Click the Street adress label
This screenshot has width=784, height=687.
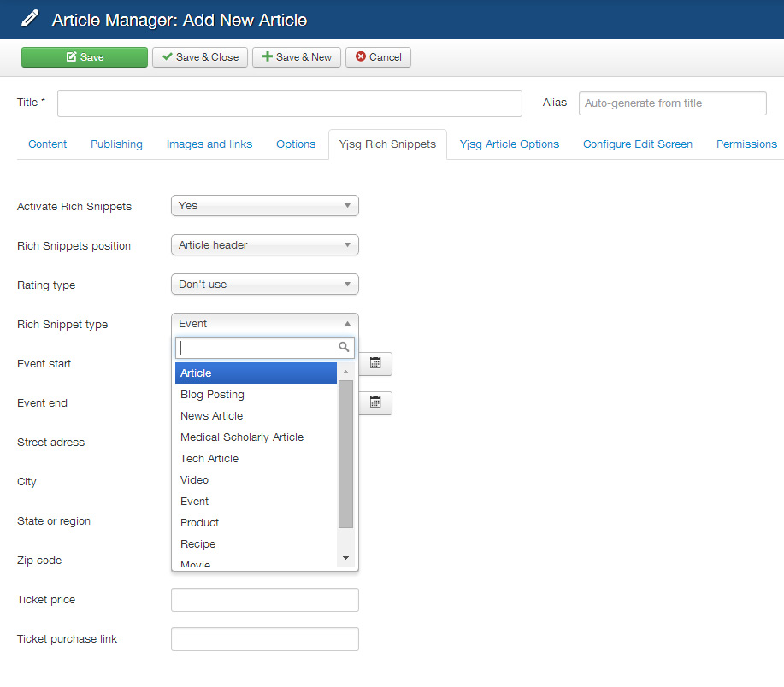(x=50, y=442)
